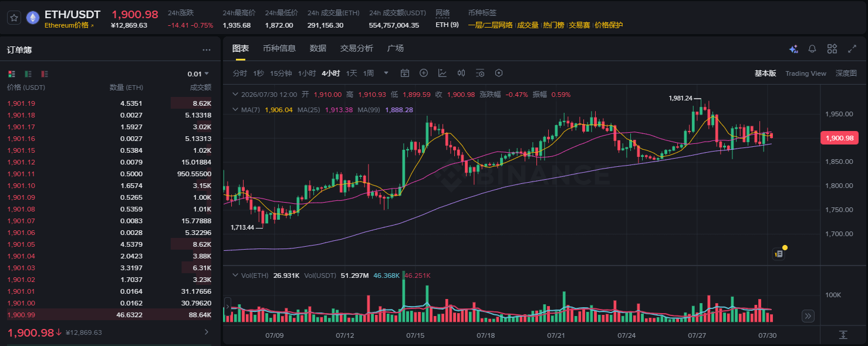This screenshot has width=868, height=346.
Task: Select the 1天 interval
Action: tap(352, 73)
